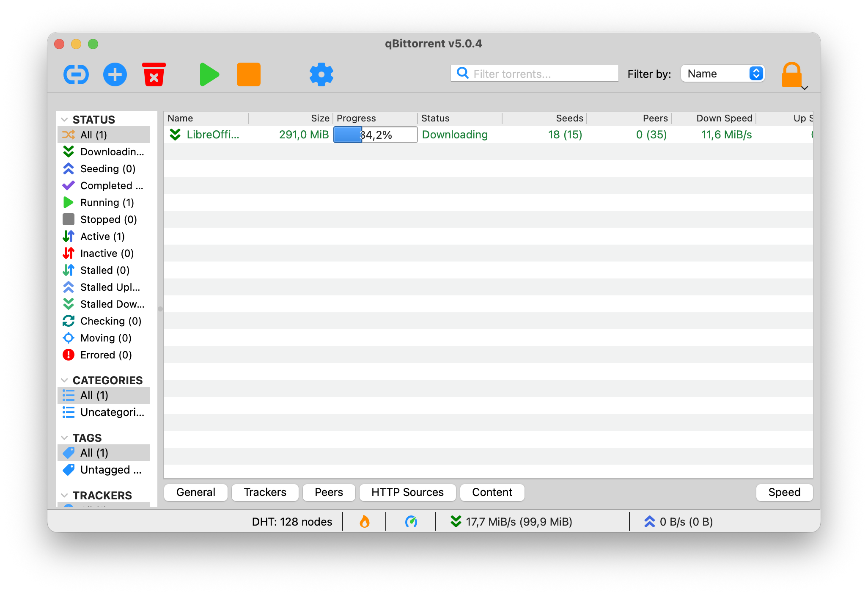
Task: Open the small arrow below the lock icon
Action: coord(805,88)
